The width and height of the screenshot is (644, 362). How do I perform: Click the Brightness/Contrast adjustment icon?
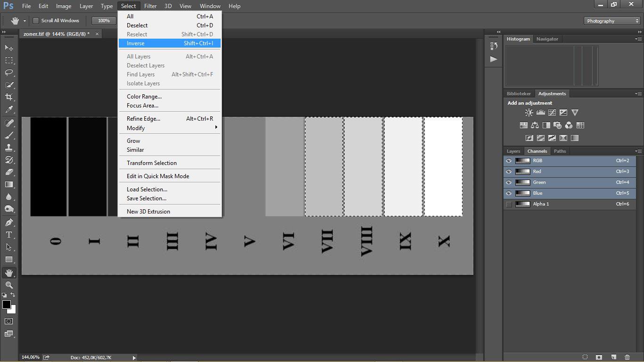[x=529, y=113]
